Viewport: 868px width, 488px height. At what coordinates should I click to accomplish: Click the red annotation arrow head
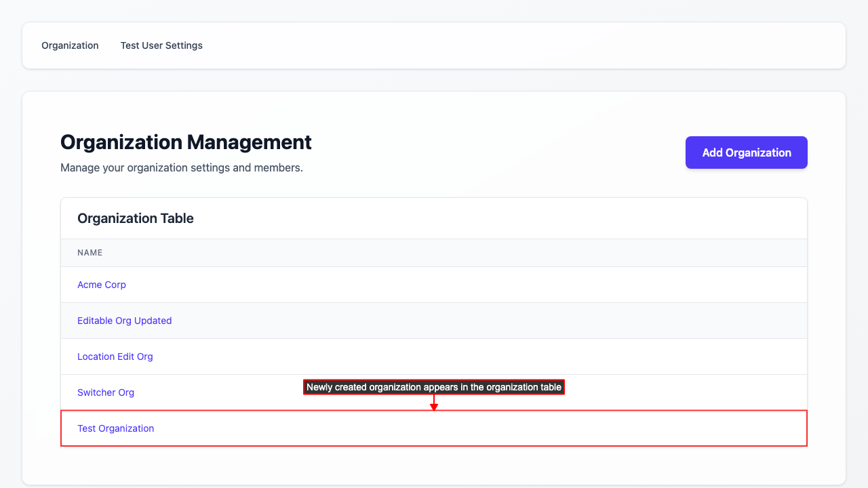(434, 407)
